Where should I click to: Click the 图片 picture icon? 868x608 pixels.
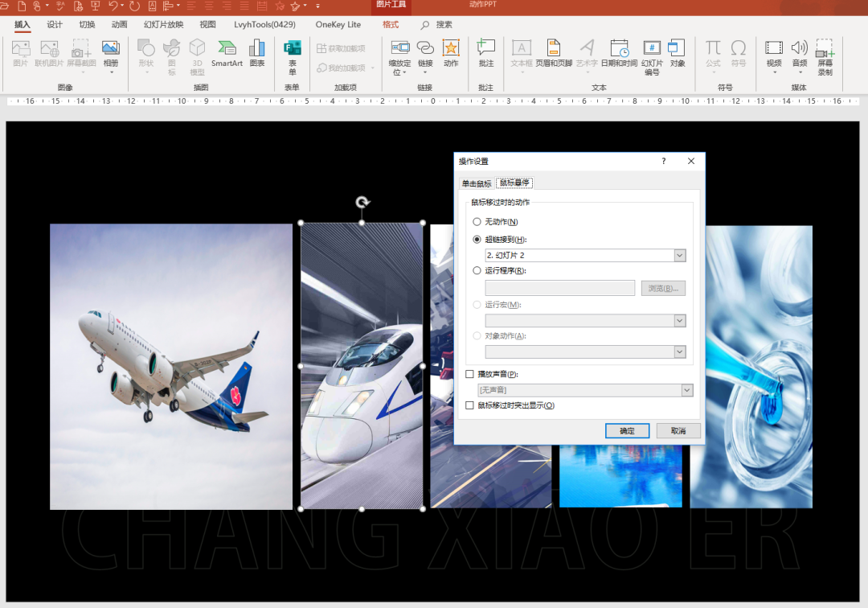point(20,49)
